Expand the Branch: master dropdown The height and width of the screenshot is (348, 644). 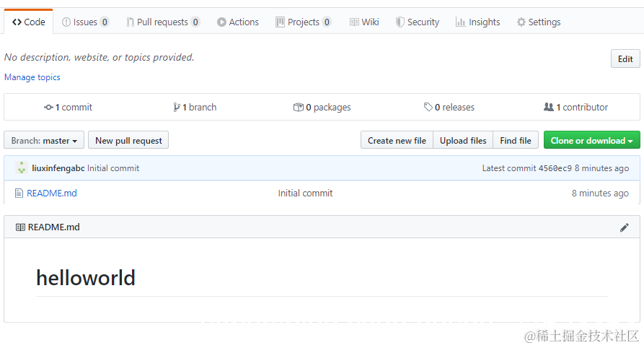(44, 140)
